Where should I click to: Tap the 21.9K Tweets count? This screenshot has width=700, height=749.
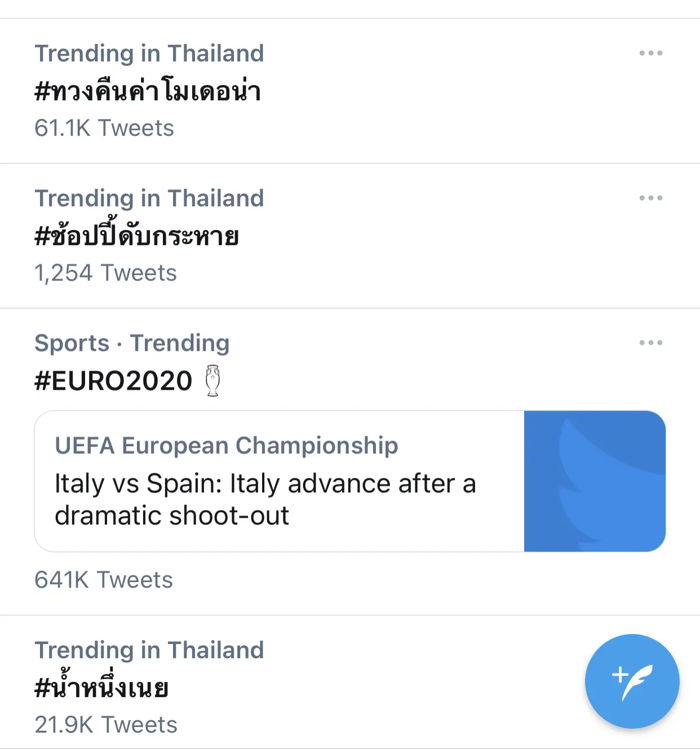pos(106,725)
